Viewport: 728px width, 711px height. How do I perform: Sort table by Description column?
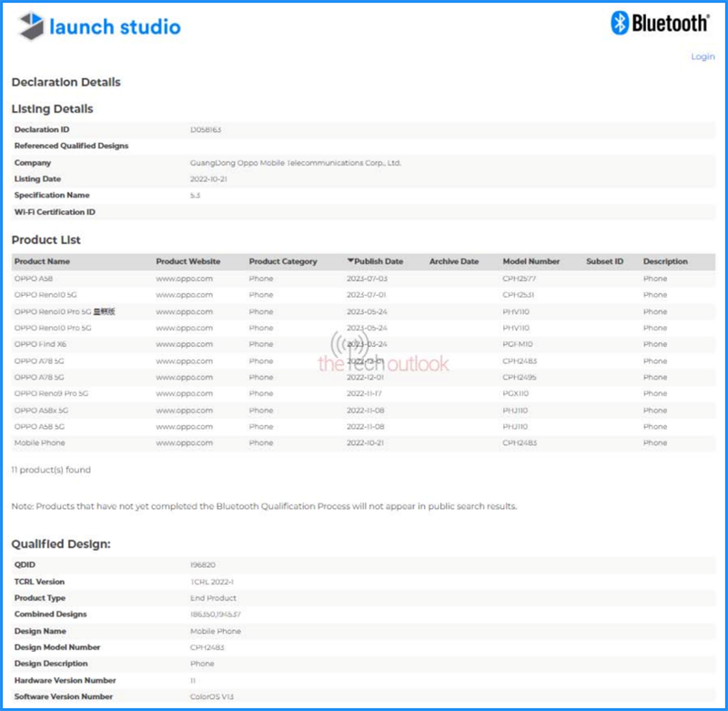[x=665, y=261]
